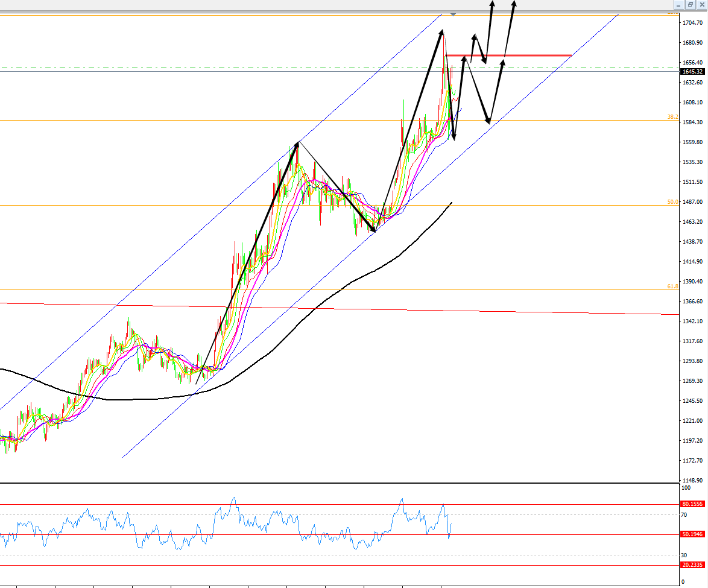Click the 100 label on RSI scale
708x588 pixels.
click(686, 487)
